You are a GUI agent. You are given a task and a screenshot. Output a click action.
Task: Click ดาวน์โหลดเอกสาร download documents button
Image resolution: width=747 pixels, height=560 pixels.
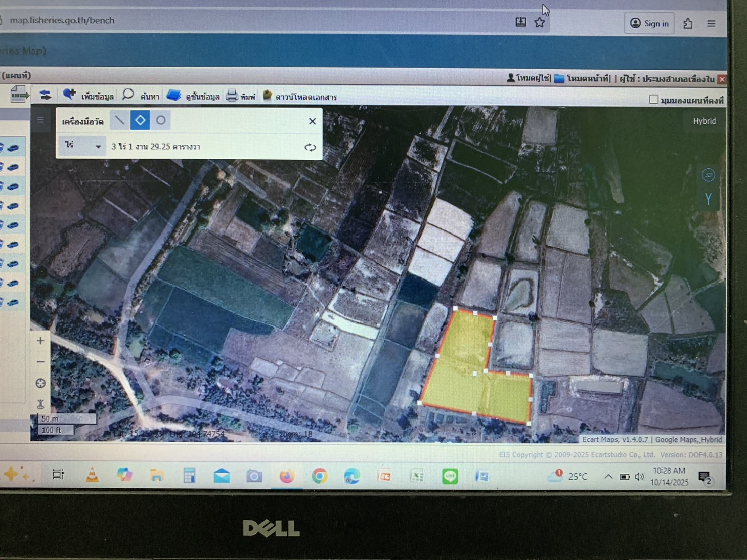pyautogui.click(x=299, y=97)
